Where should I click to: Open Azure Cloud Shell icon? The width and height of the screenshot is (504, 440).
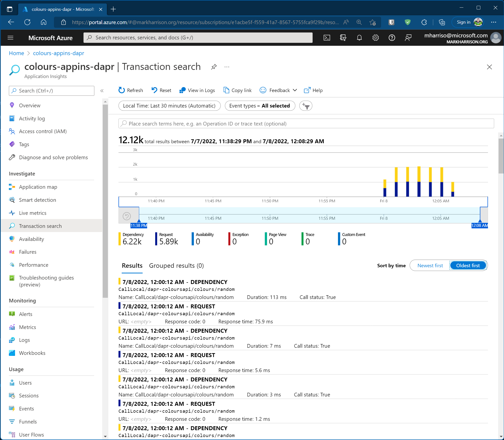[327, 38]
